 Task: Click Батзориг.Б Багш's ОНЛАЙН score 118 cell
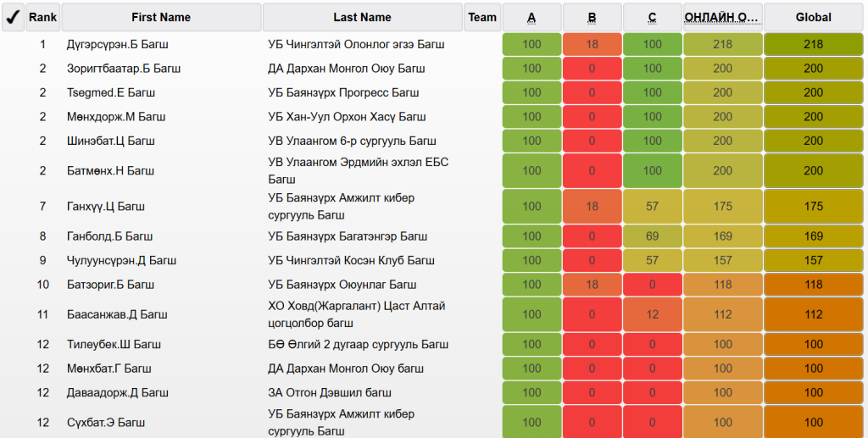coord(722,285)
